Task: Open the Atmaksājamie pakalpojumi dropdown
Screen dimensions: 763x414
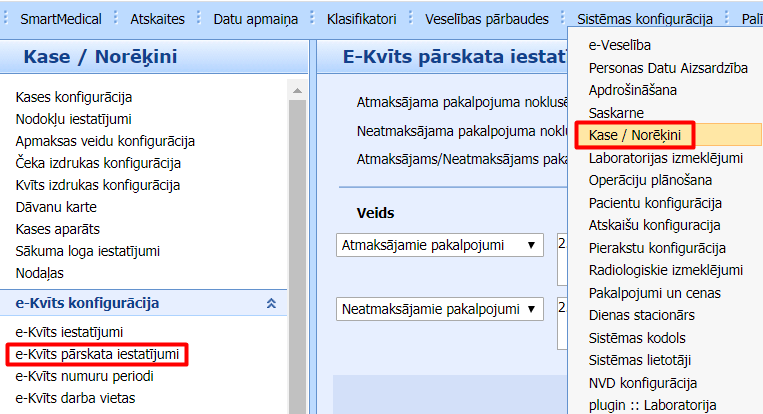Action: coord(439,245)
